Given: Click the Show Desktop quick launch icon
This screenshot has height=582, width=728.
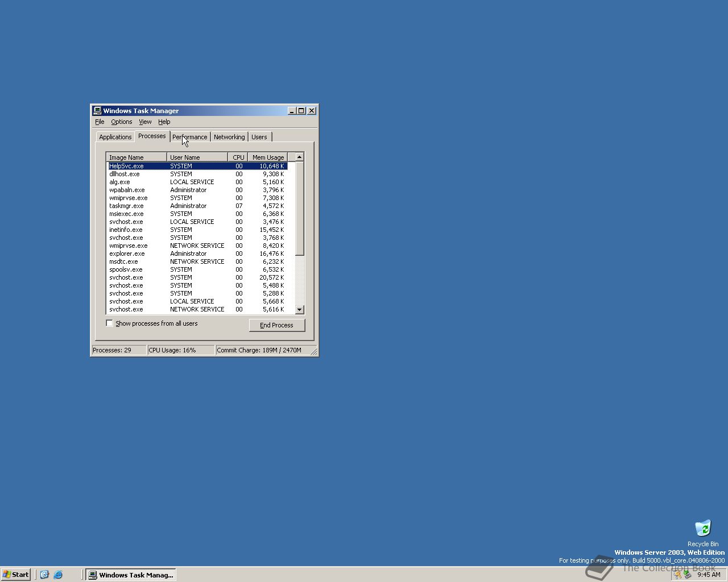Looking at the screenshot, I should pyautogui.click(x=44, y=575).
